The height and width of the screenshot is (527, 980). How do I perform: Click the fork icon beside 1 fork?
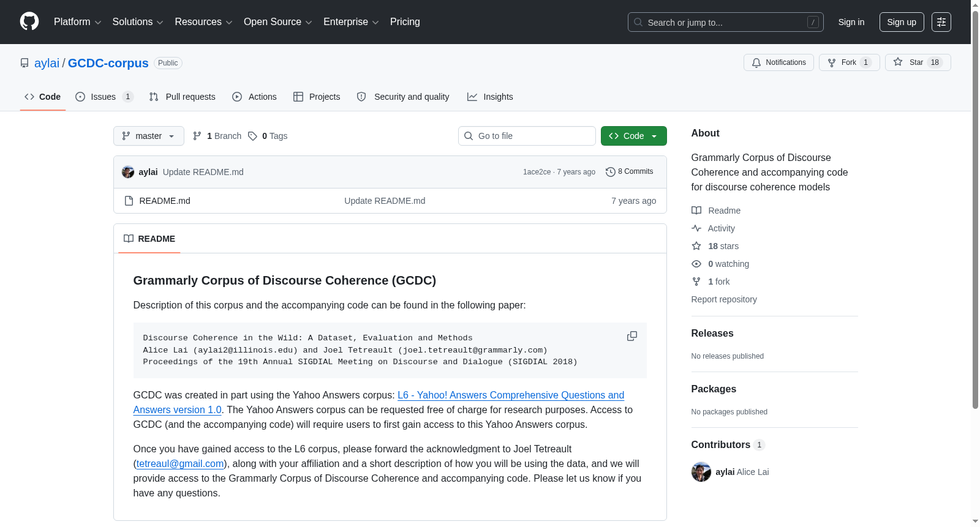696,282
